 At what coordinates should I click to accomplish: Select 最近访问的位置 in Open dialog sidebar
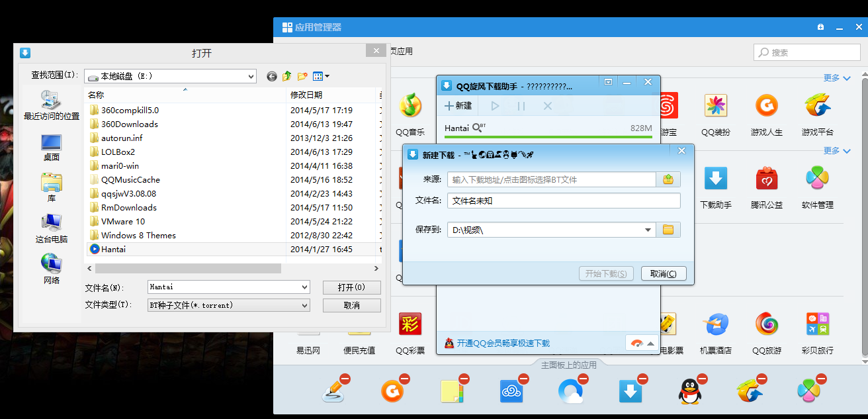click(51, 106)
